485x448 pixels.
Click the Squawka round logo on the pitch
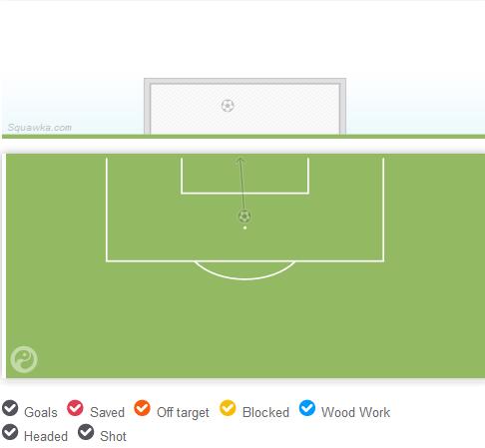pyautogui.click(x=24, y=359)
